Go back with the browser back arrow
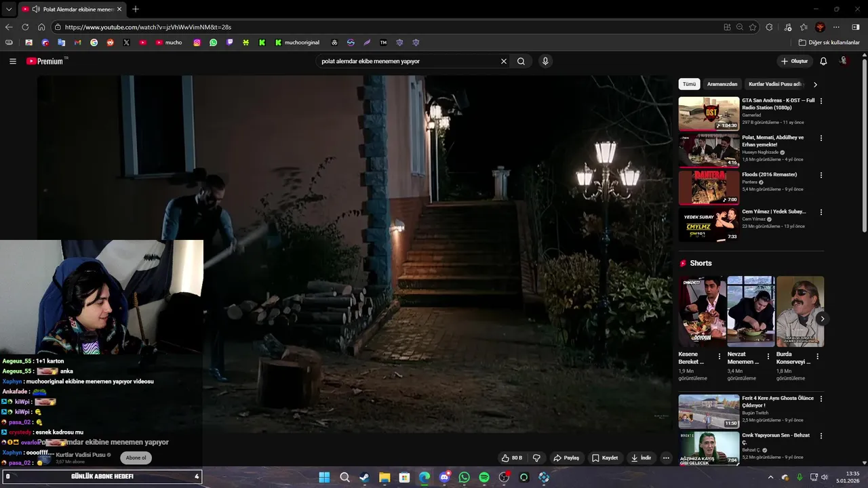 9,27
